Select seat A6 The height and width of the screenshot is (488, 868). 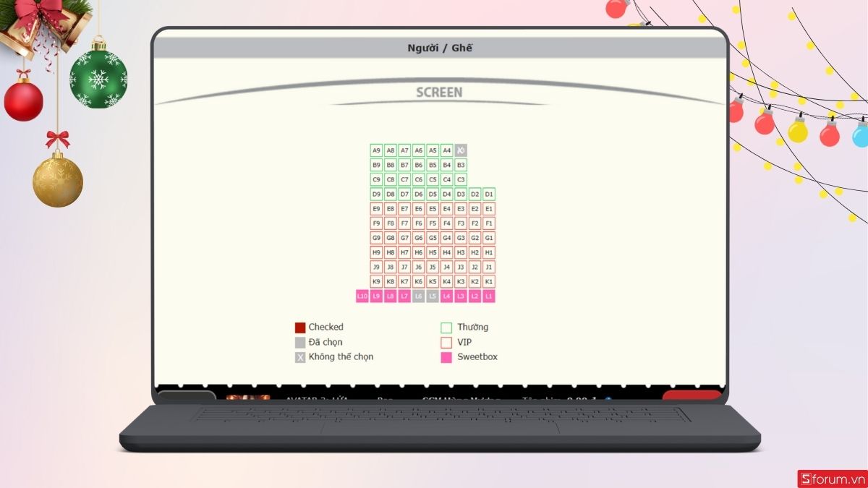(419, 150)
